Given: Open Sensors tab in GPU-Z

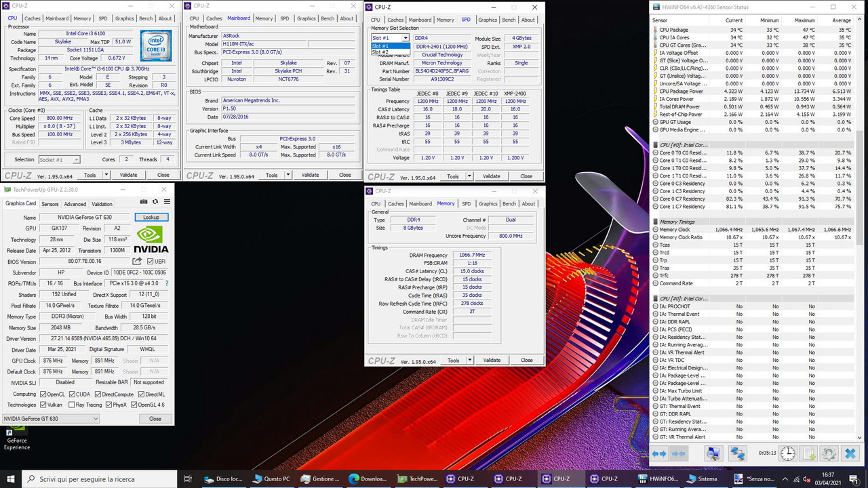Looking at the screenshot, I should pyautogui.click(x=50, y=204).
